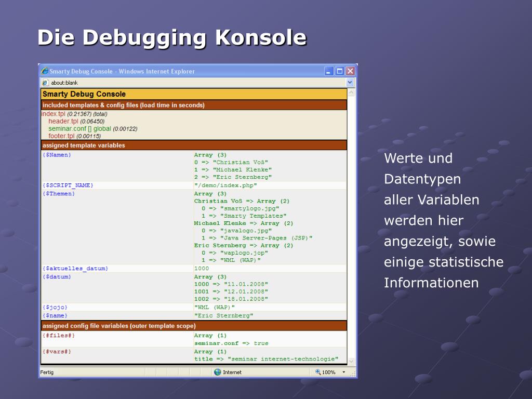Click the Fertig status text
Viewport: 532px width, 399px height.
[47, 372]
